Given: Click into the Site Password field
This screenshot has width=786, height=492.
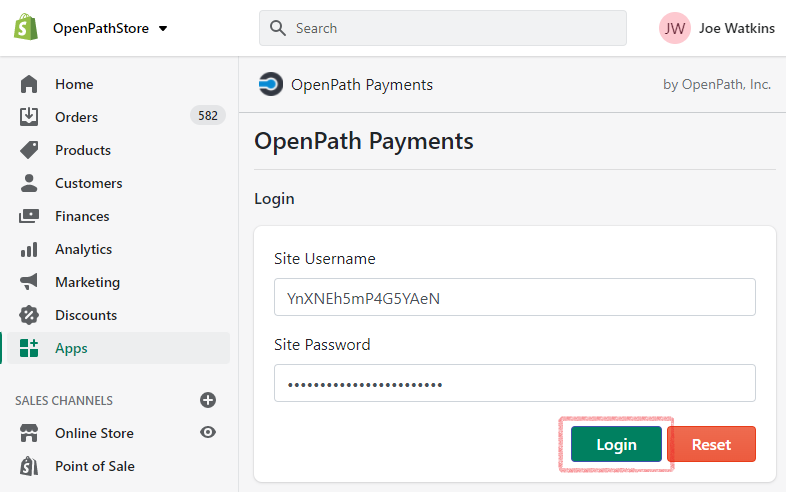Looking at the screenshot, I should pos(515,383).
